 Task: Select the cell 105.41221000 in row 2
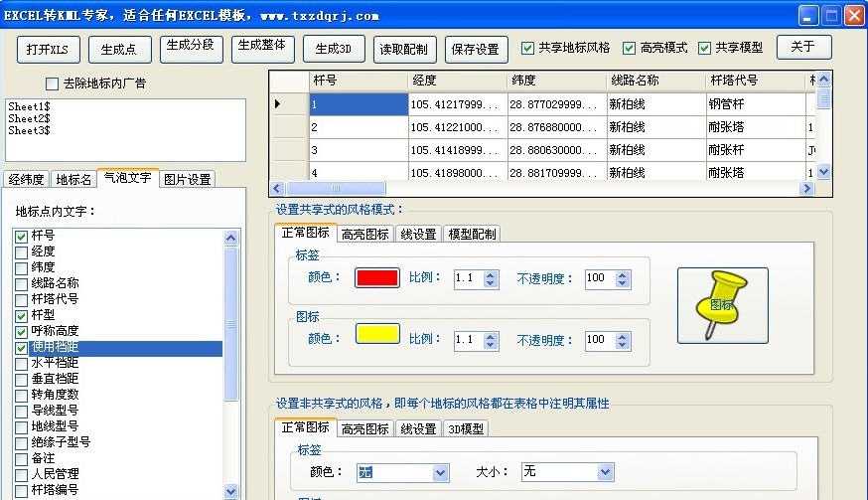pos(458,127)
